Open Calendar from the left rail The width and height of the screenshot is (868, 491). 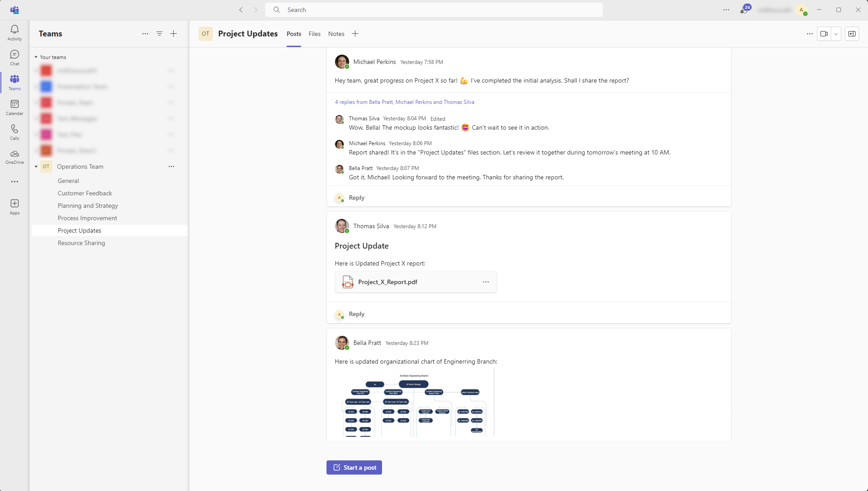coord(15,107)
